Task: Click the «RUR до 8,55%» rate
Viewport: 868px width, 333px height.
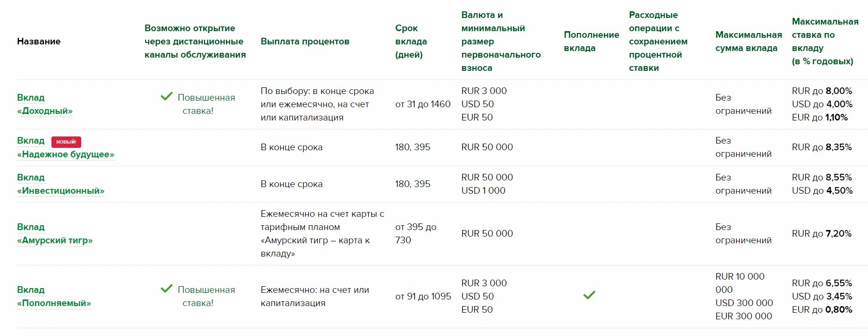Action: tap(822, 178)
